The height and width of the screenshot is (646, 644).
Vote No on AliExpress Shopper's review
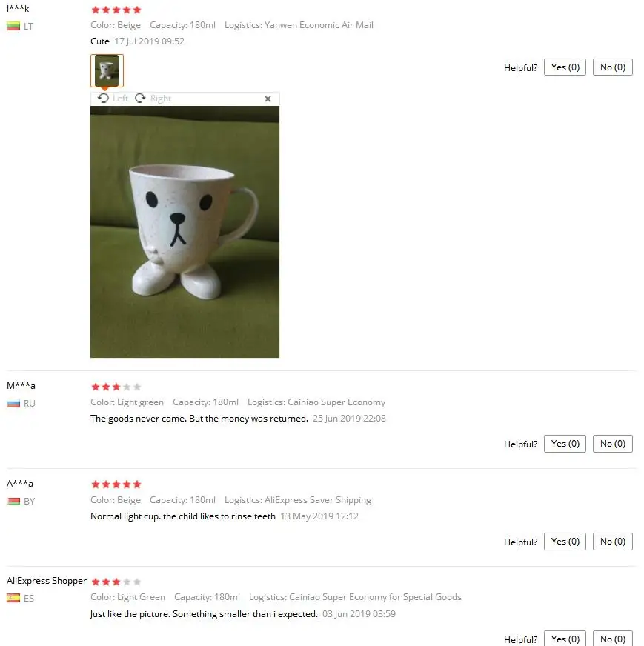pyautogui.click(x=612, y=639)
